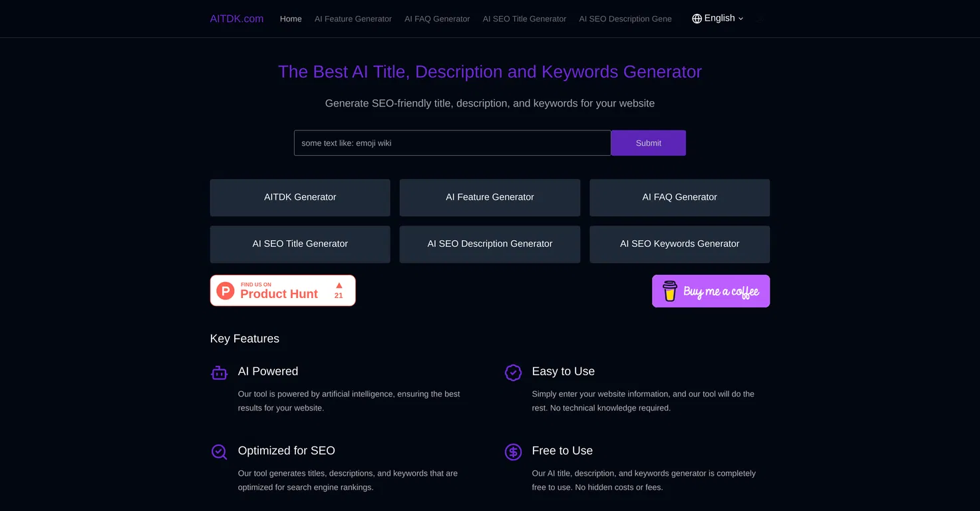Click the checkmark badge icon beside Easy to Use

(x=513, y=373)
